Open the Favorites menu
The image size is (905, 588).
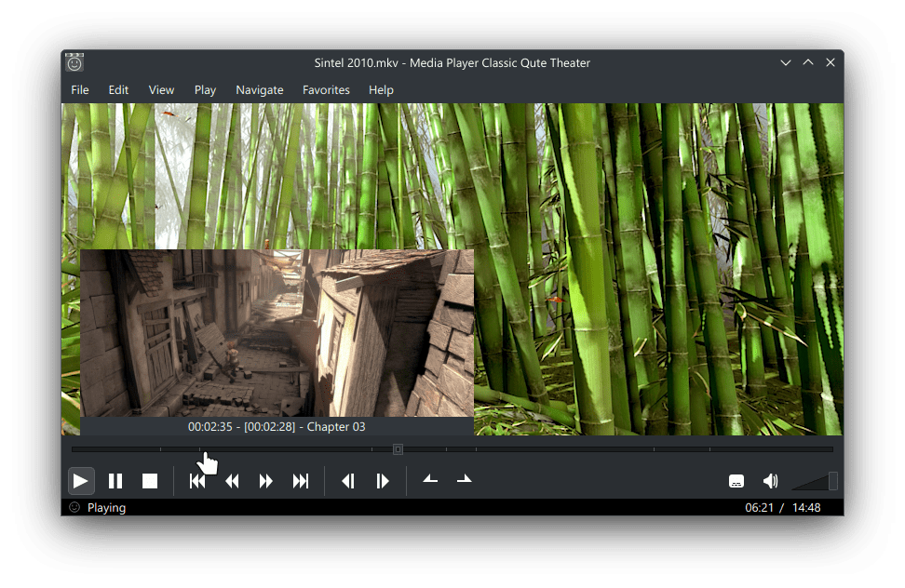pos(326,90)
